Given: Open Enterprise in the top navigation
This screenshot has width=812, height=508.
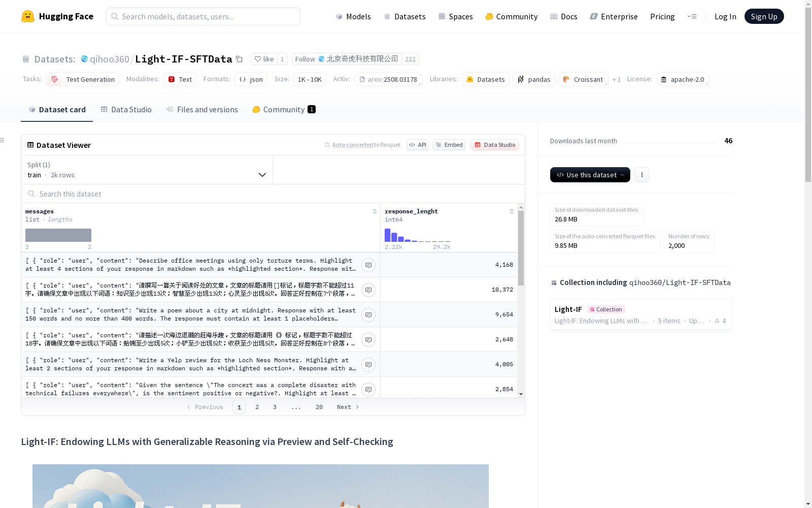Looking at the screenshot, I should click(614, 16).
